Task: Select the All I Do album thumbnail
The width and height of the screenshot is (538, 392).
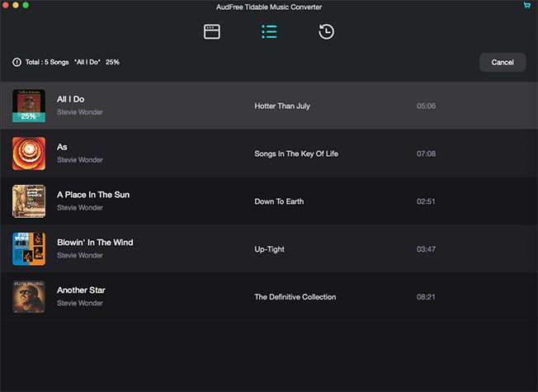Action: pos(29,106)
